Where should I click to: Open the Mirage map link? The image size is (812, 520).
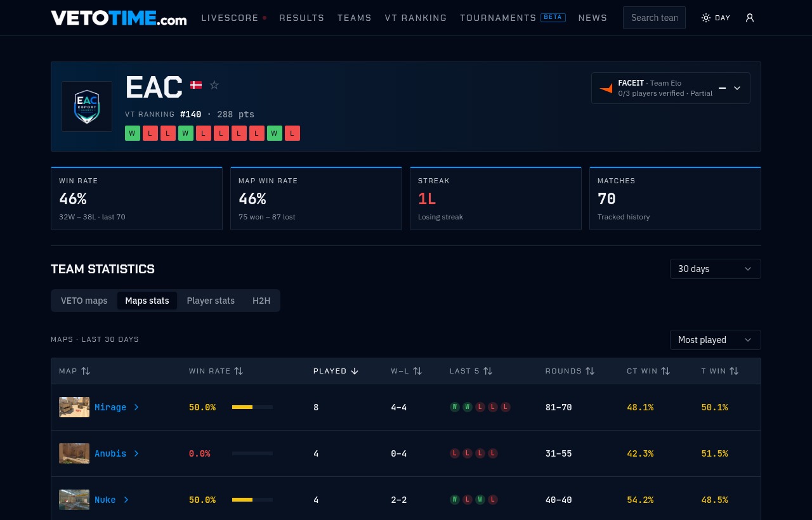(117, 407)
